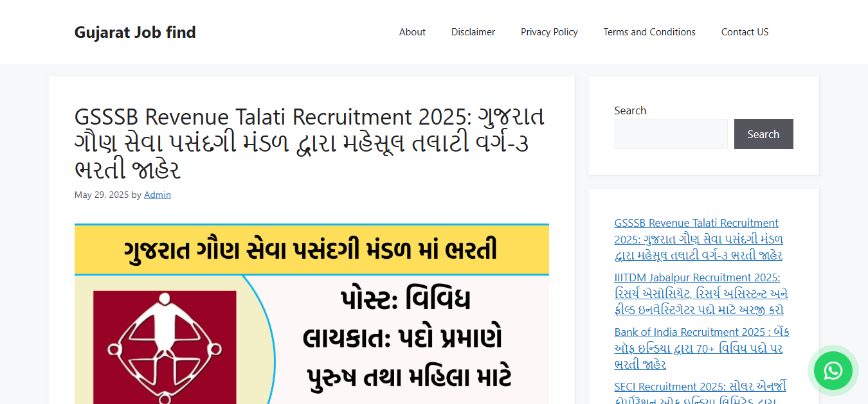This screenshot has height=404, width=868.
Task: Focus the sidebar Search input field
Action: tap(671, 134)
